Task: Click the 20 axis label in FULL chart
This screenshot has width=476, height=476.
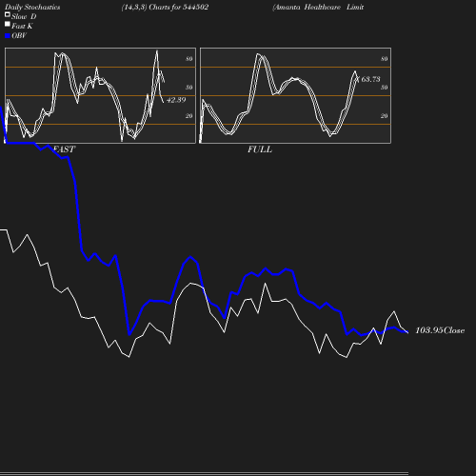Action: tap(385, 116)
